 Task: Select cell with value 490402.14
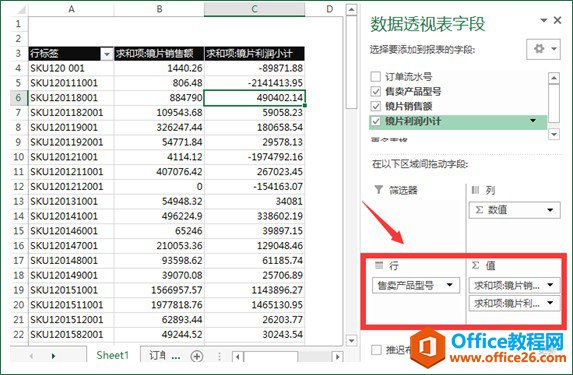(x=255, y=98)
